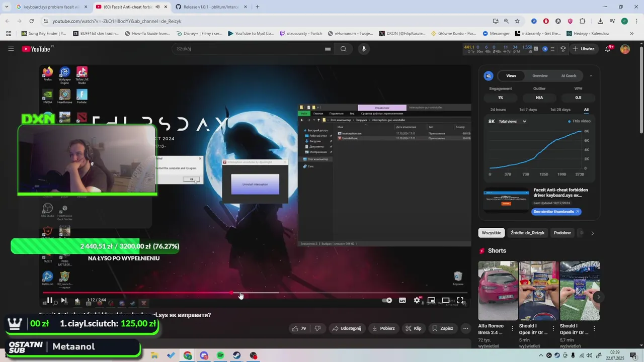Viewport: 644px width, 362px height.
Task: Dislike the video with thumbs down
Action: click(317, 328)
